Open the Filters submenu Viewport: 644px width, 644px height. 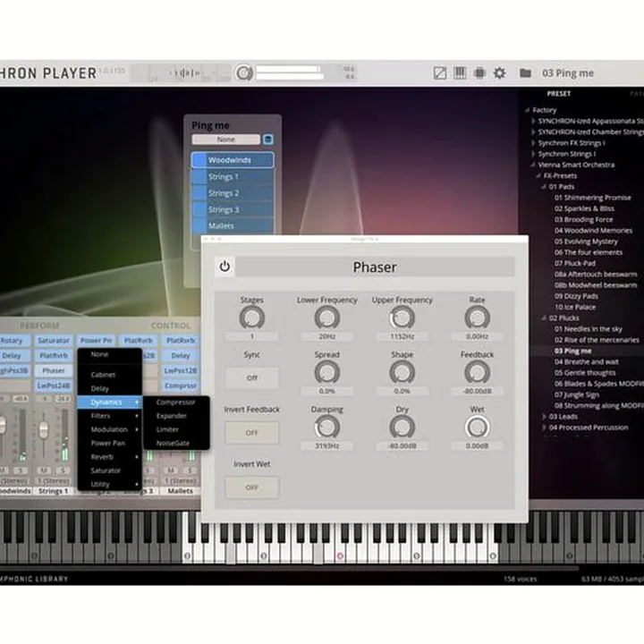pyautogui.click(x=110, y=416)
